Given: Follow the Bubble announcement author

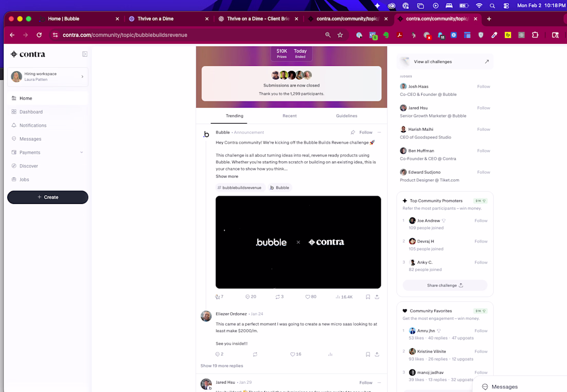Looking at the screenshot, I should click(365, 132).
